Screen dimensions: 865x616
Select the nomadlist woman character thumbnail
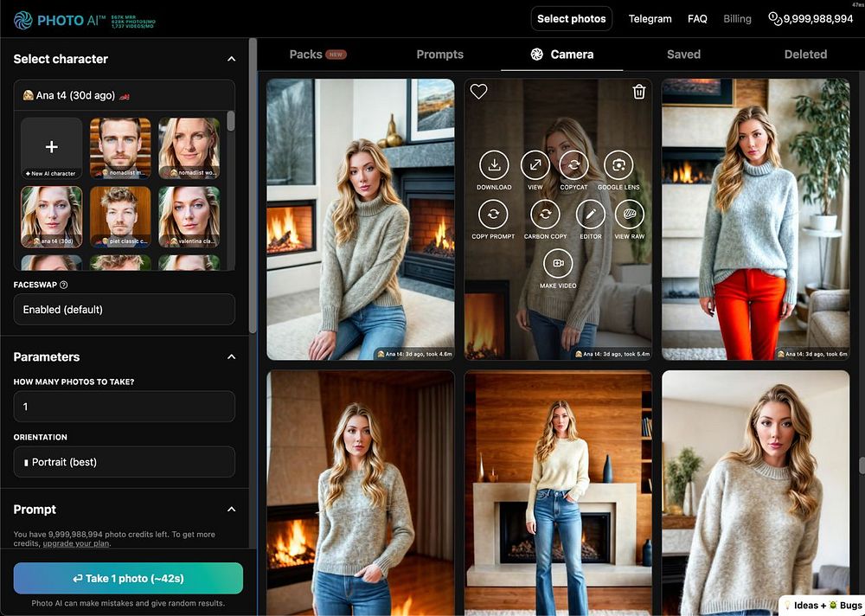189,148
